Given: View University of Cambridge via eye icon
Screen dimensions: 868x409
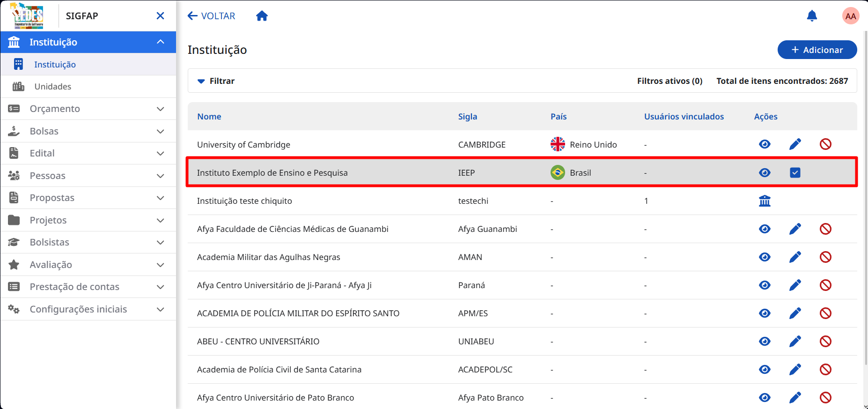Looking at the screenshot, I should point(765,144).
